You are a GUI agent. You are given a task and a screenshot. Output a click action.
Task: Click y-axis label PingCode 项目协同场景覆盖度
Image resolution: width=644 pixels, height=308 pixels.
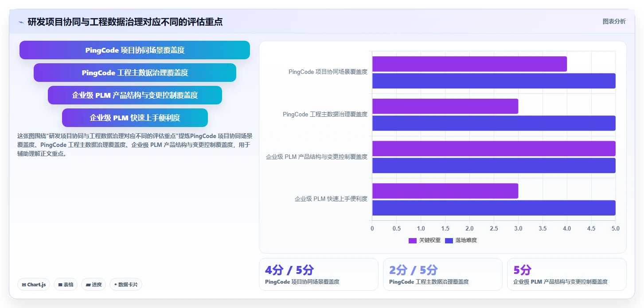point(328,72)
